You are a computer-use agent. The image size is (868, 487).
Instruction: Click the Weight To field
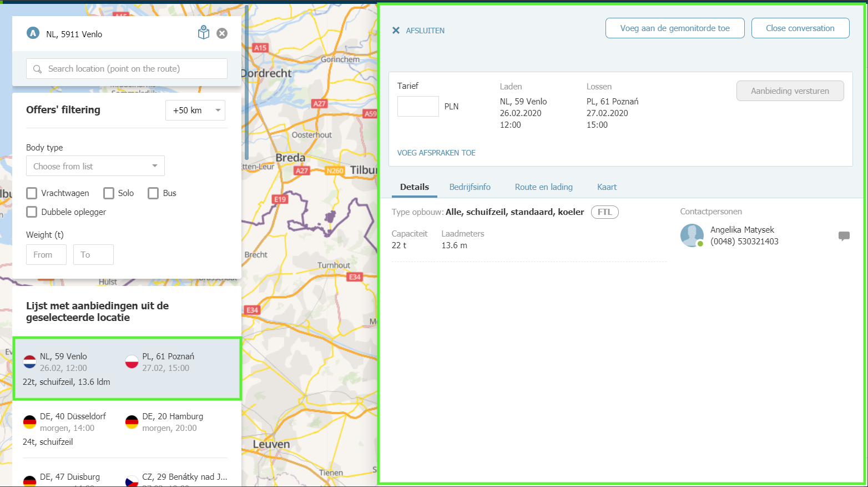coord(93,255)
